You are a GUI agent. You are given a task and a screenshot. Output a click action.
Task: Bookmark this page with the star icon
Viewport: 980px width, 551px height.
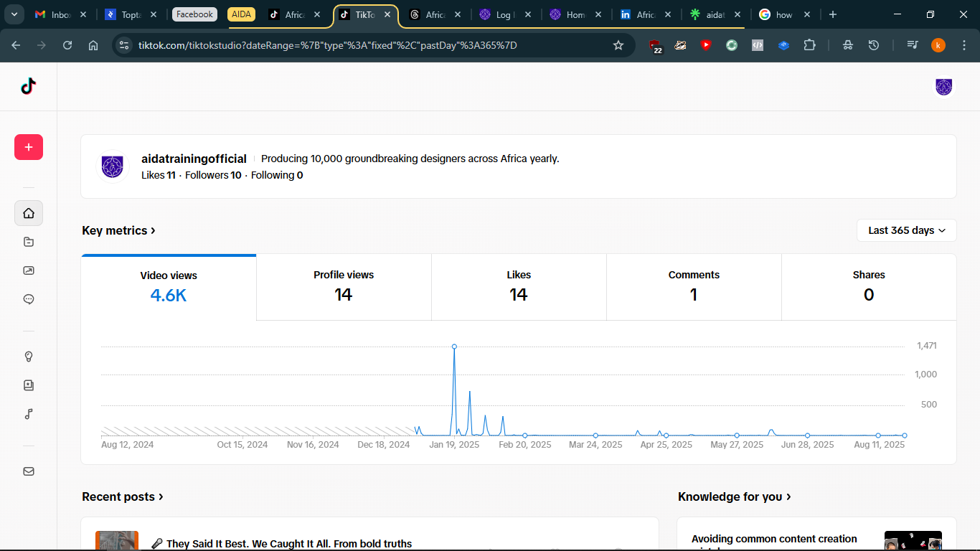pos(618,45)
